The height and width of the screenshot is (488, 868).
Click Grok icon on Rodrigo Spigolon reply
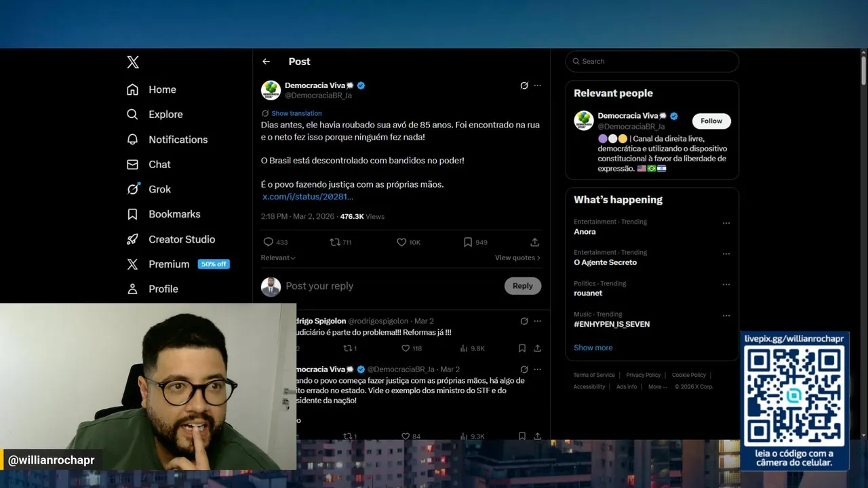coord(524,321)
